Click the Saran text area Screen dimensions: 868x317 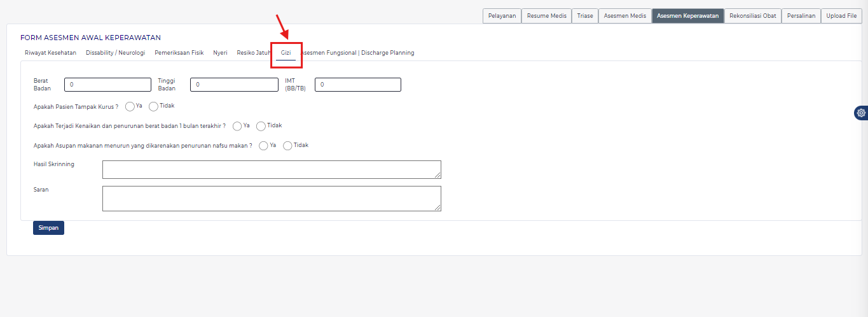[272, 198]
